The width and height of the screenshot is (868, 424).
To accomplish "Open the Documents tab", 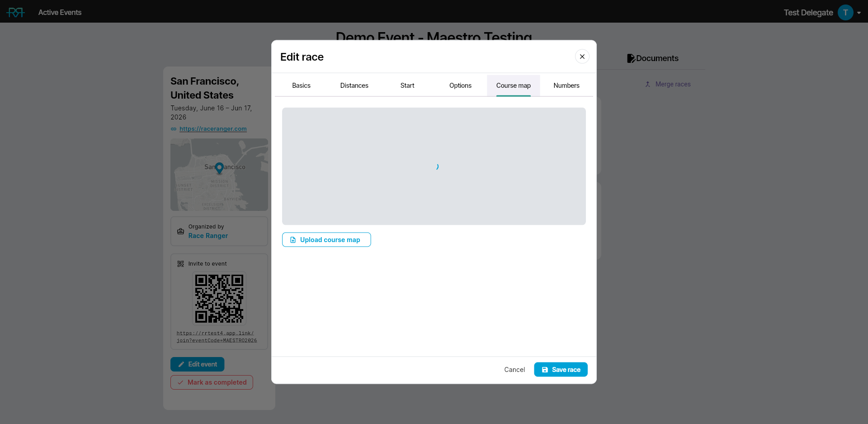I will click(x=652, y=58).
